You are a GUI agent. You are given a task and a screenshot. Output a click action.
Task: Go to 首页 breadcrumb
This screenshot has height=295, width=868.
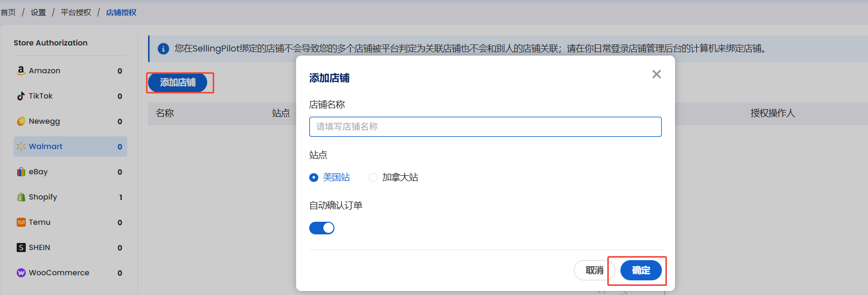point(8,12)
